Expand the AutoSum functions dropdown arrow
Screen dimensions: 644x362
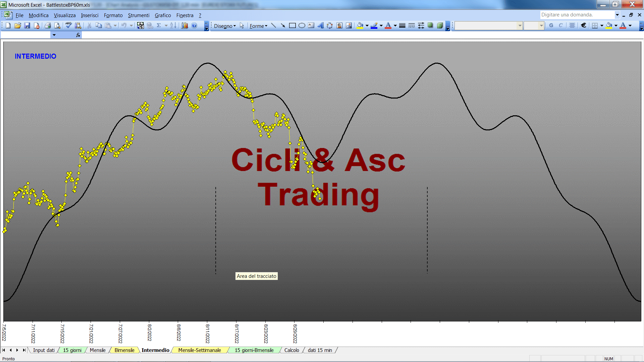[166, 25]
